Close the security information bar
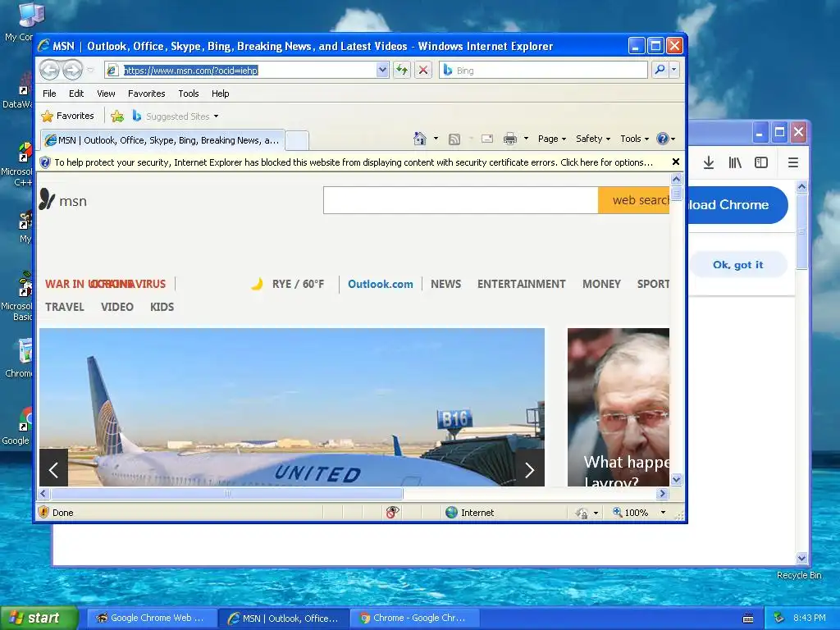Viewport: 840px width, 630px height. pyautogui.click(x=676, y=162)
